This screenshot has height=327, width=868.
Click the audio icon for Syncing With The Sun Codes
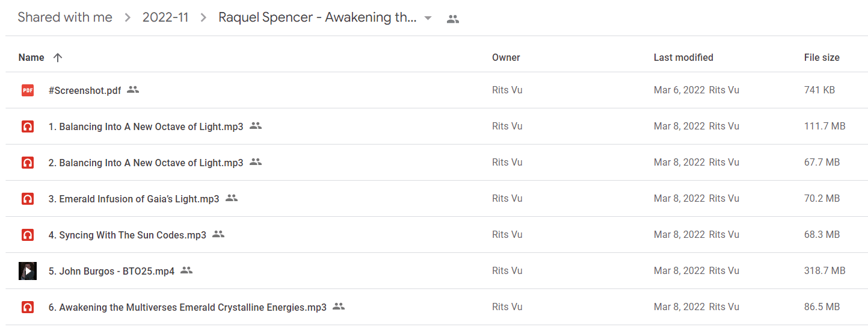coord(27,235)
